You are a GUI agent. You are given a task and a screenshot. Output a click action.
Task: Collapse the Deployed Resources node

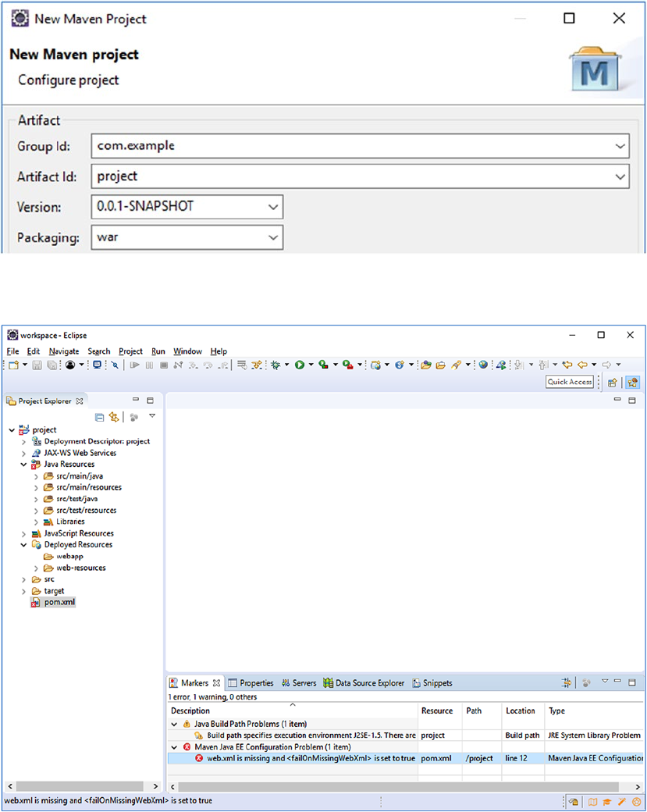coord(24,545)
